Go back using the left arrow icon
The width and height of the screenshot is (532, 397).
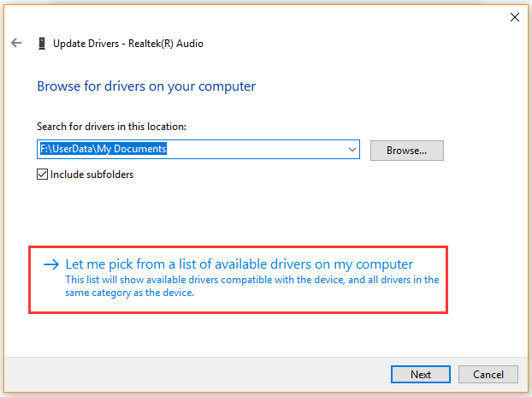[16, 43]
